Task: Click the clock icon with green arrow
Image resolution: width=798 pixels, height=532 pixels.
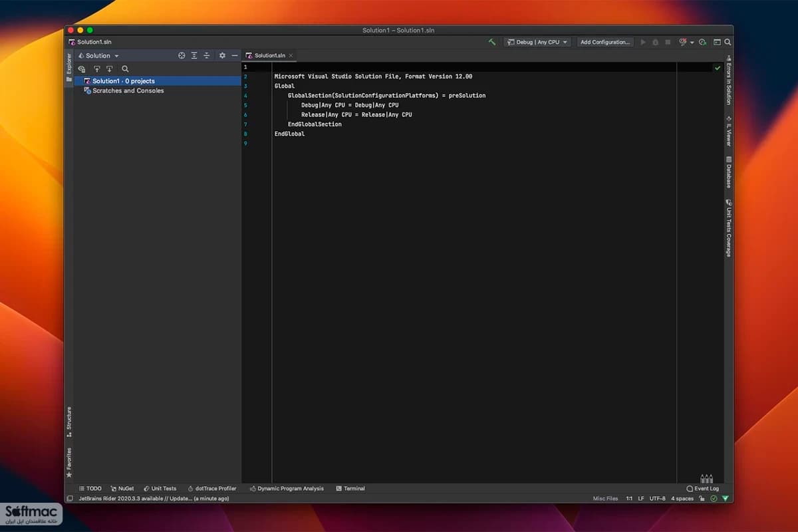Action: [703, 42]
